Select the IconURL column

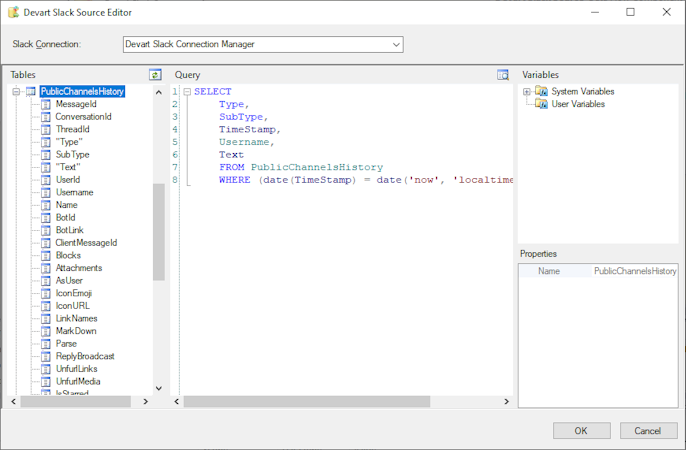(x=73, y=306)
